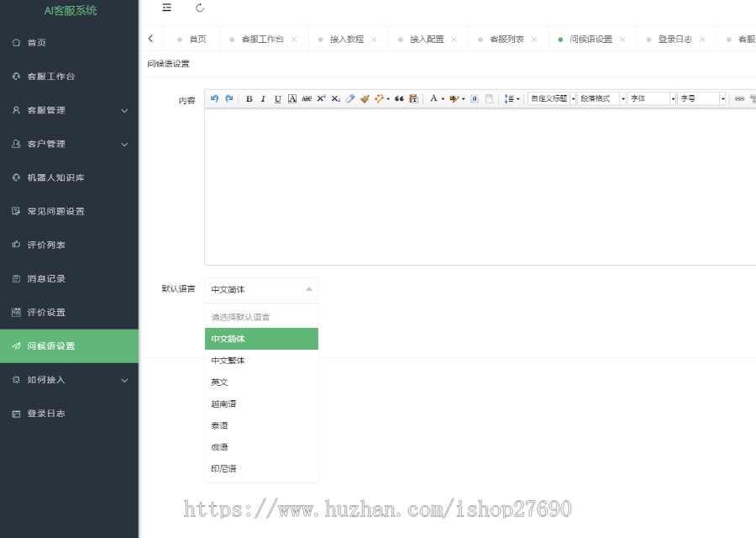Viewport: 756px width, 538px height.
Task: Apply superscript formatting
Action: tap(321, 98)
